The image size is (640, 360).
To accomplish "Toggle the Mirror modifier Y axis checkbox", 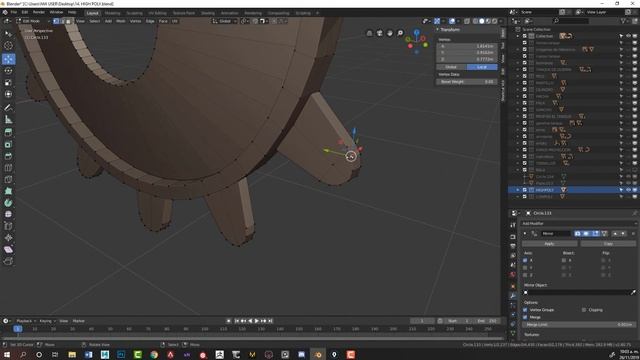I will coord(525,267).
